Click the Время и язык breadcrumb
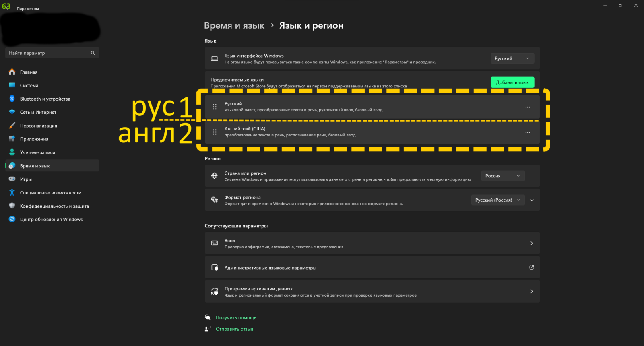Screen dimensions: 644x346 pos(234,25)
